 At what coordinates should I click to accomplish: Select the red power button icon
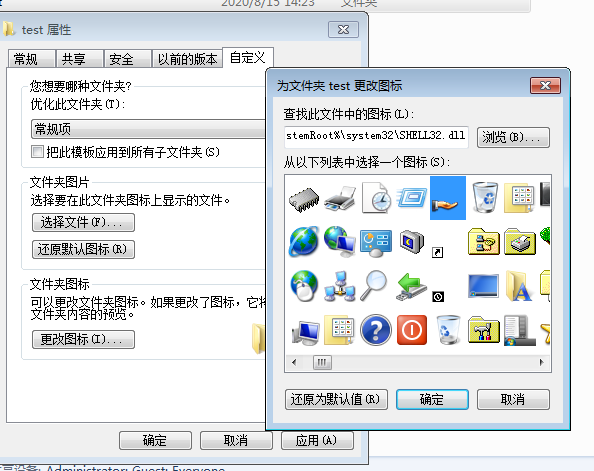click(x=412, y=330)
